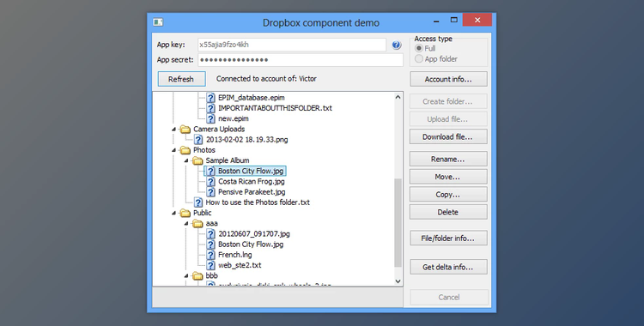The height and width of the screenshot is (326, 644).
Task: Click the Photos folder icon
Action: [x=185, y=150]
